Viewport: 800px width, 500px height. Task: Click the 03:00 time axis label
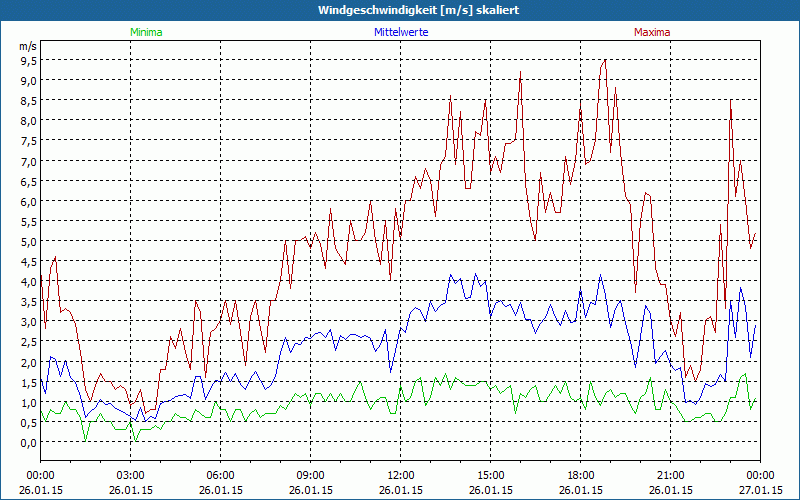point(131,476)
